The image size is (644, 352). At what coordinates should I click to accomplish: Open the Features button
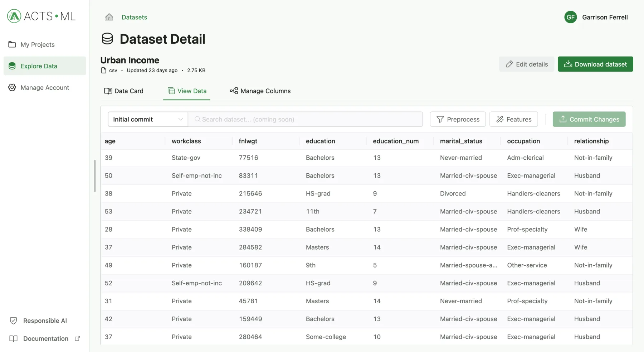tap(514, 119)
